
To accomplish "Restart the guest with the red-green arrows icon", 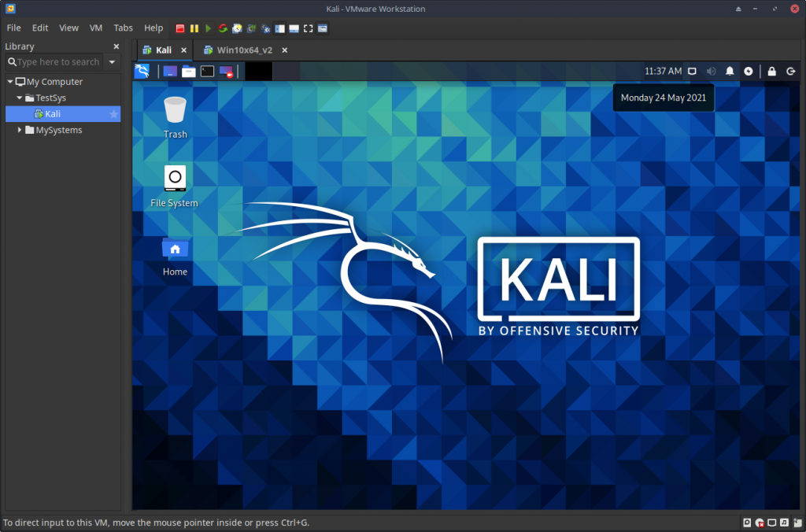I will click(223, 28).
